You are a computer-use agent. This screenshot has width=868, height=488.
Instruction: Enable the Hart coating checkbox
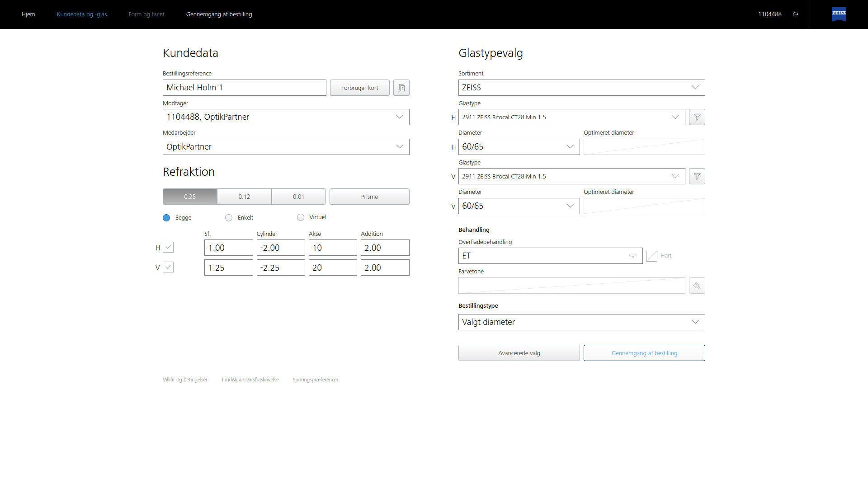coord(651,256)
